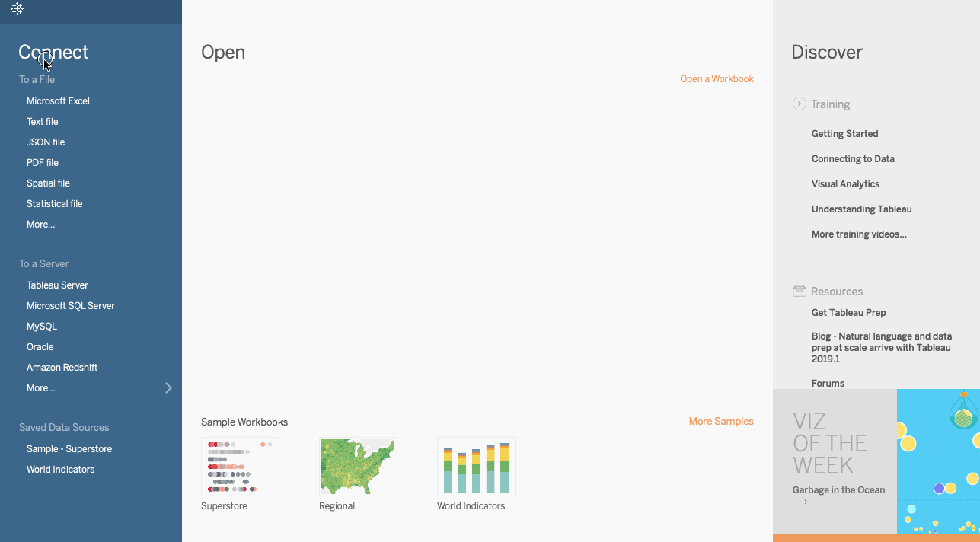This screenshot has height=542, width=980.
Task: Click the Viz of the Week artwork
Action: [938, 461]
